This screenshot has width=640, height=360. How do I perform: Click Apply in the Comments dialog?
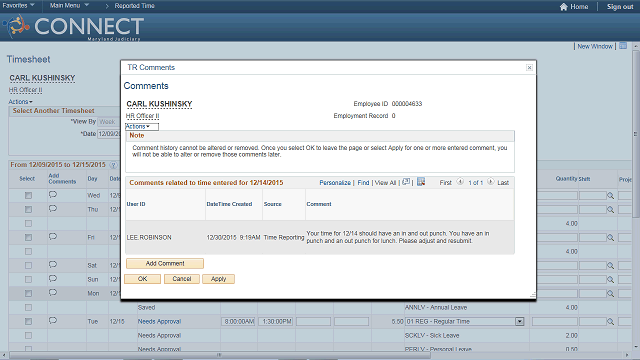[218, 279]
